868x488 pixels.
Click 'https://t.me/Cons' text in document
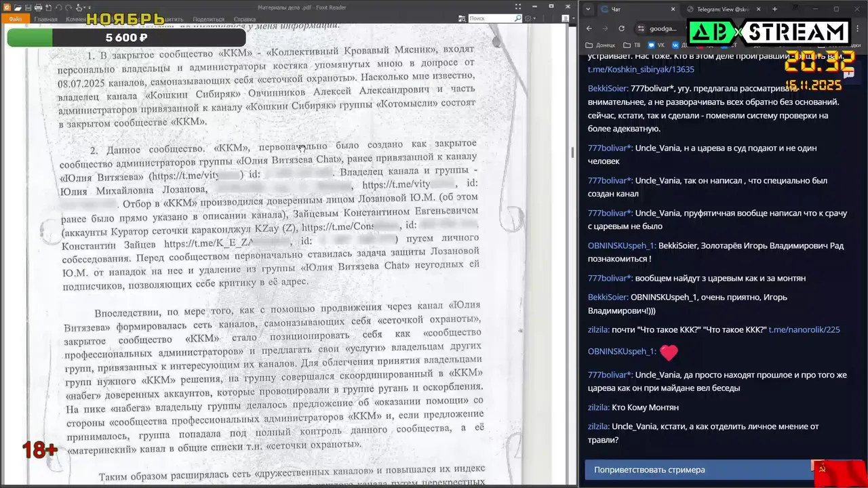[338, 227]
